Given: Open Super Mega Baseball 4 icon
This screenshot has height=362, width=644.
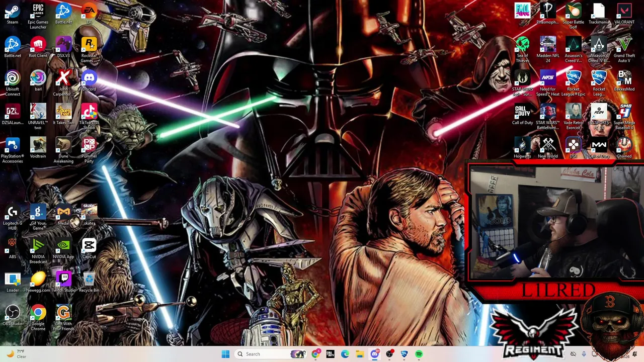Looking at the screenshot, I should (x=624, y=117).
